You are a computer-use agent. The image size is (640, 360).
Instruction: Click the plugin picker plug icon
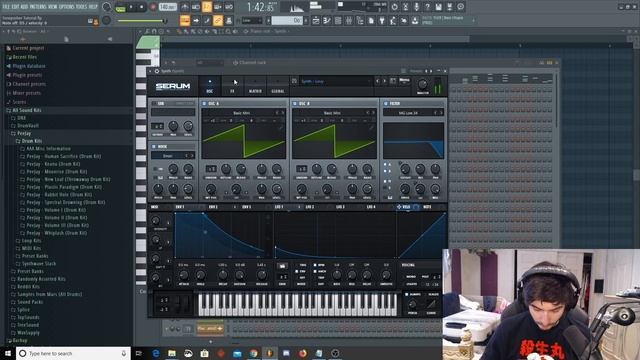point(382,20)
